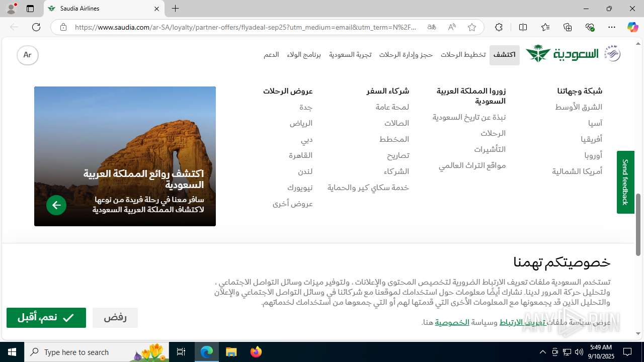Click the split screen icon in the toolbar
This screenshot has width=644, height=362.
pyautogui.click(x=523, y=27)
